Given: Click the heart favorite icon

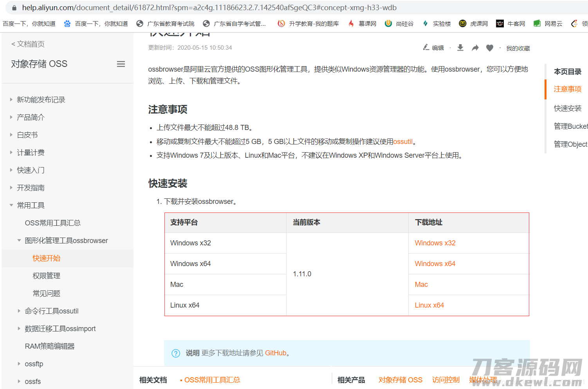Looking at the screenshot, I should coord(490,48).
